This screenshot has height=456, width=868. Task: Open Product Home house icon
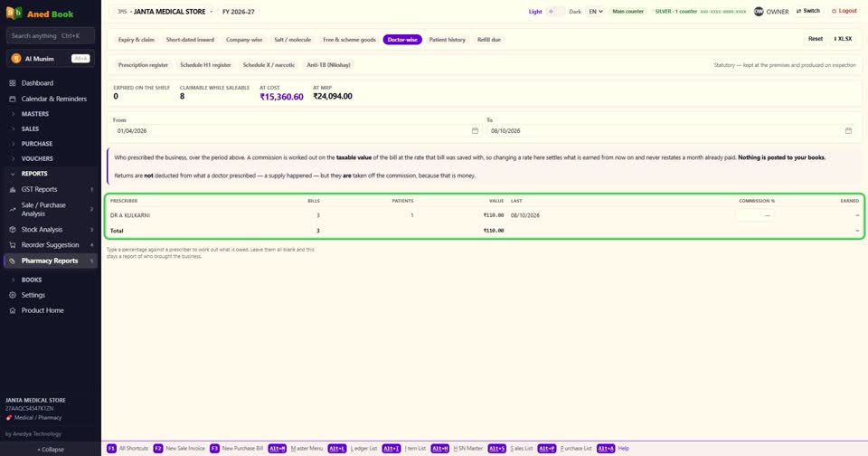click(x=12, y=311)
